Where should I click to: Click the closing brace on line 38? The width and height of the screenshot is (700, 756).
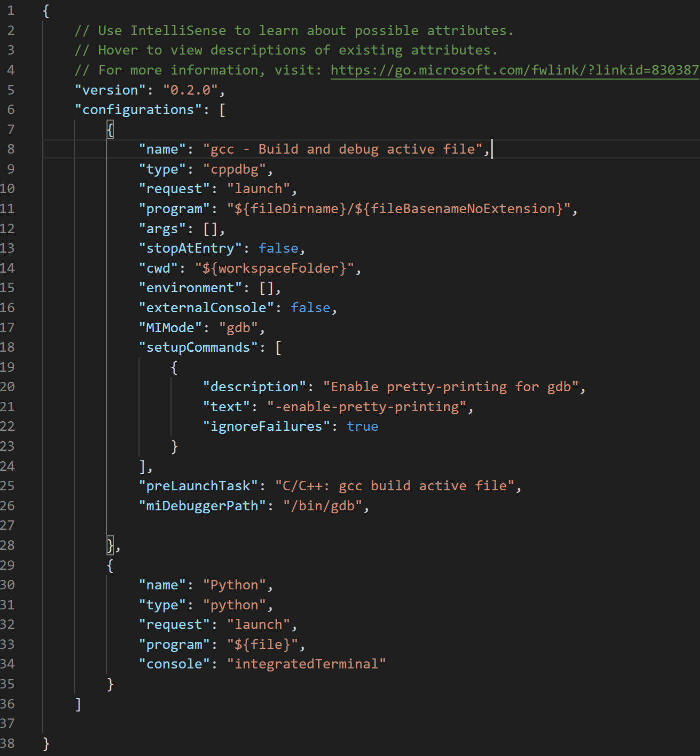pos(44,743)
